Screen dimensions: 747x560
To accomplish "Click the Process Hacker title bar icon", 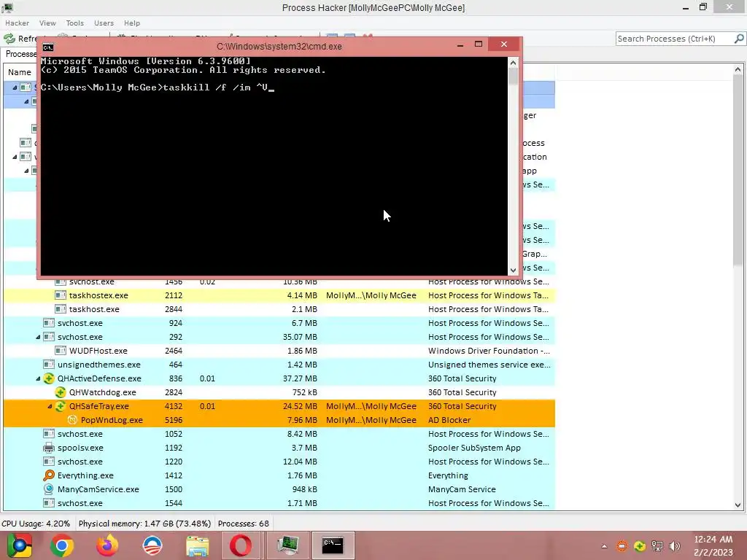I will click(x=7, y=7).
